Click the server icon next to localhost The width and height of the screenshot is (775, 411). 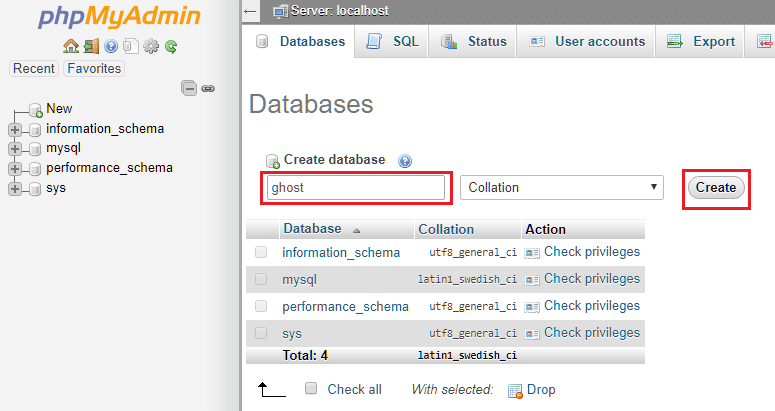280,11
